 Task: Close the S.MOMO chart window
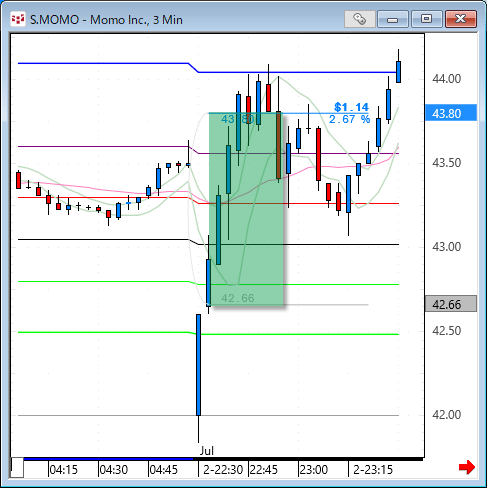tap(461, 19)
